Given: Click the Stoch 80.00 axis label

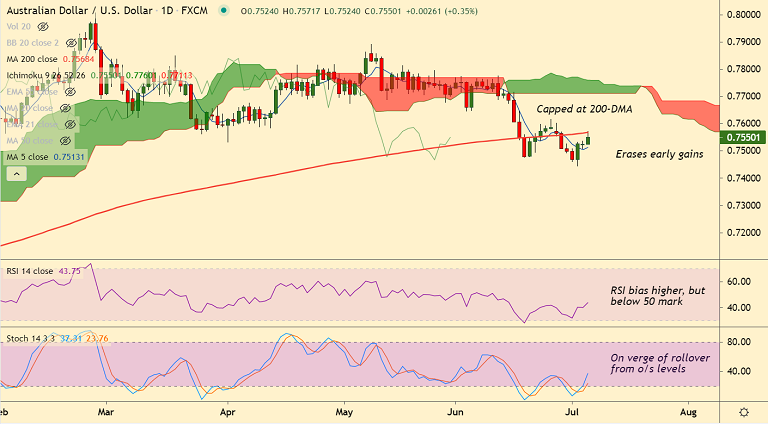Looking at the screenshot, I should 739,342.
